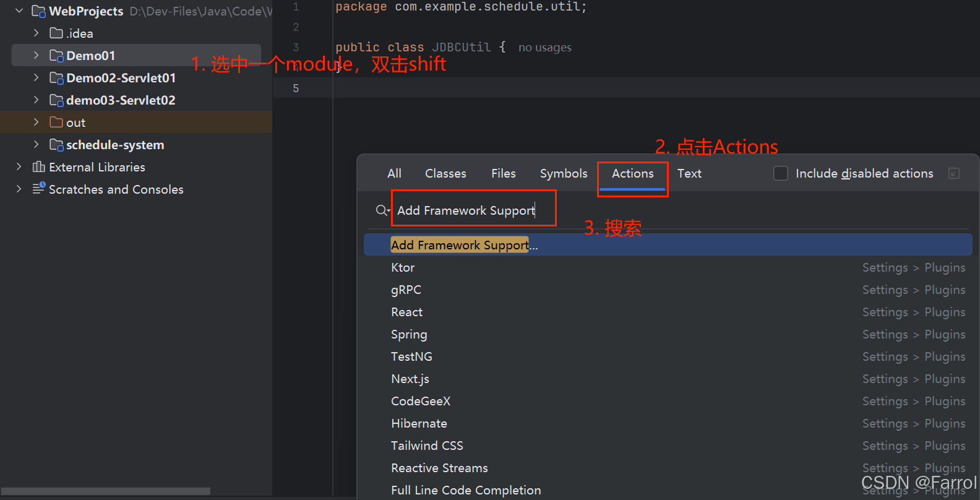Switch to the All search tab
The image size is (980, 500).
tap(394, 174)
